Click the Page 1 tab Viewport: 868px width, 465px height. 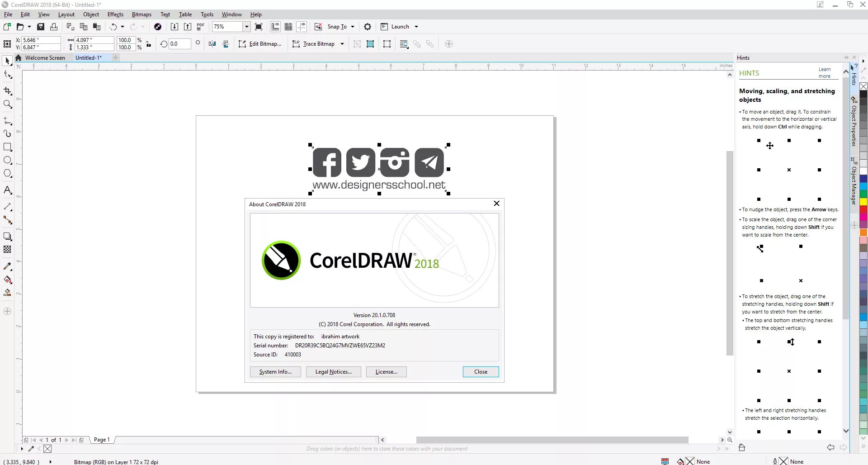pyautogui.click(x=102, y=440)
